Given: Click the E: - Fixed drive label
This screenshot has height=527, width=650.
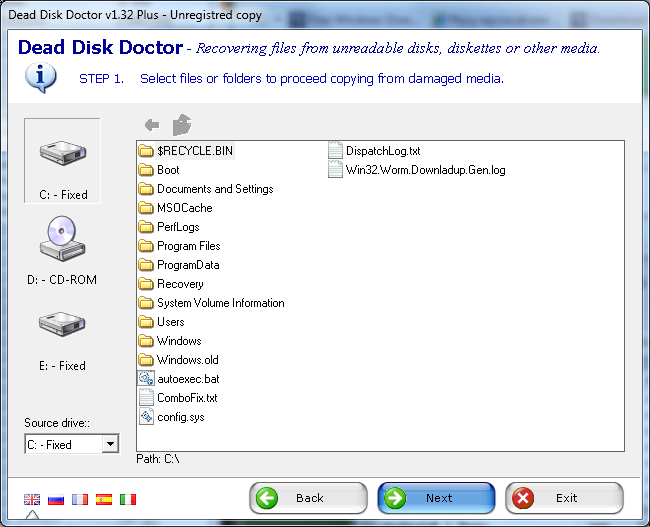Looking at the screenshot, I should point(62,366).
